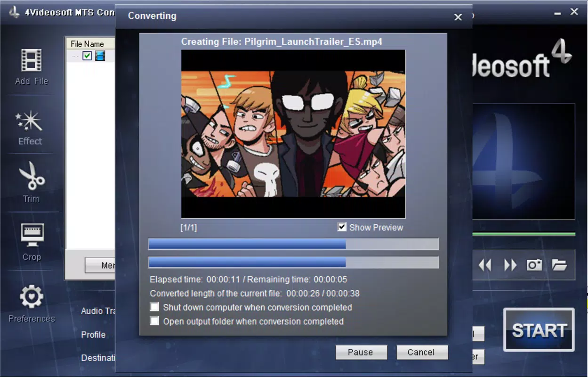This screenshot has height=377, width=588.
Task: Click the rewind playback button
Action: [x=485, y=265]
